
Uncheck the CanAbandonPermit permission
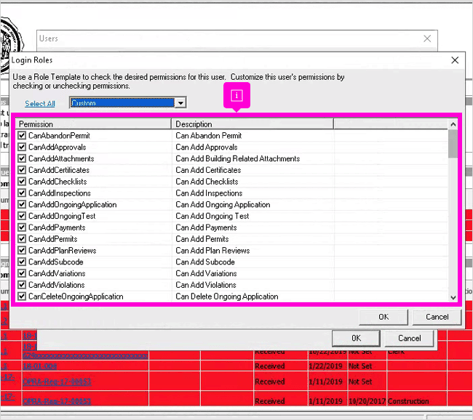(22, 136)
